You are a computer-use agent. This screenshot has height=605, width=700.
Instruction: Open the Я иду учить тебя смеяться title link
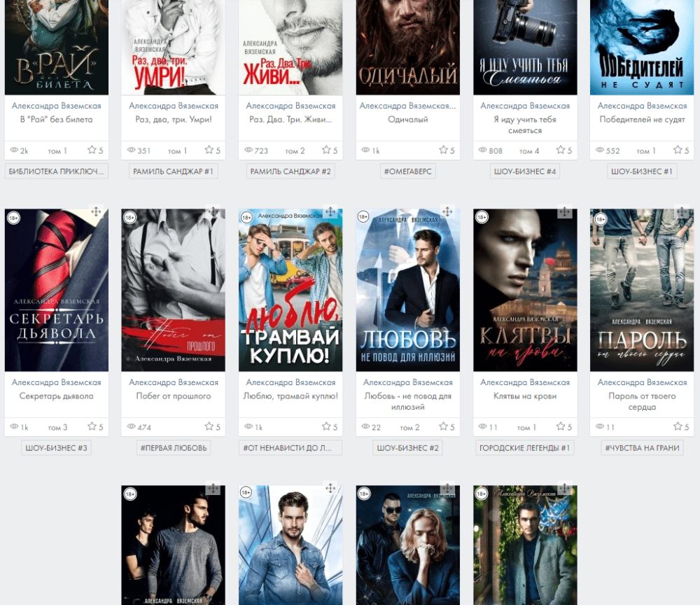pyautogui.click(x=525, y=125)
